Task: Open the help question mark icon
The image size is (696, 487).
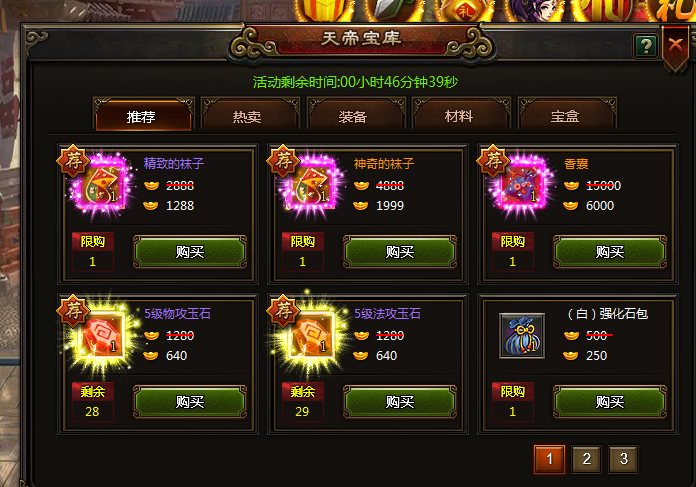Action: tap(646, 45)
